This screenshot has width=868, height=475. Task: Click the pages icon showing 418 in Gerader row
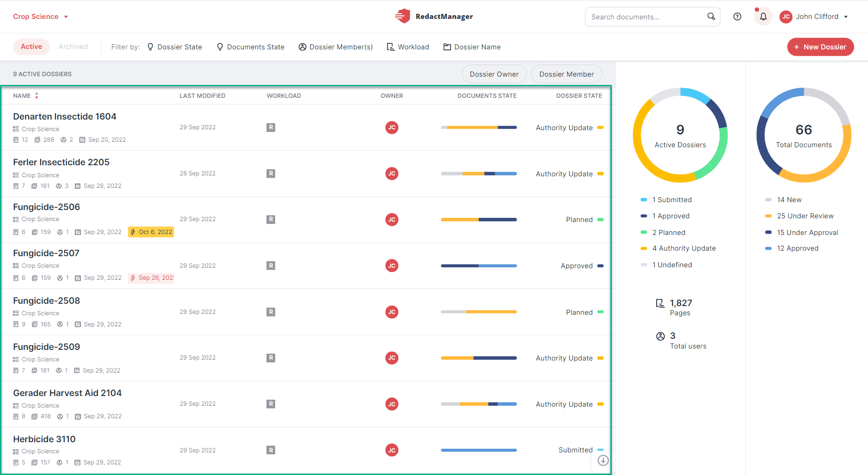point(34,416)
